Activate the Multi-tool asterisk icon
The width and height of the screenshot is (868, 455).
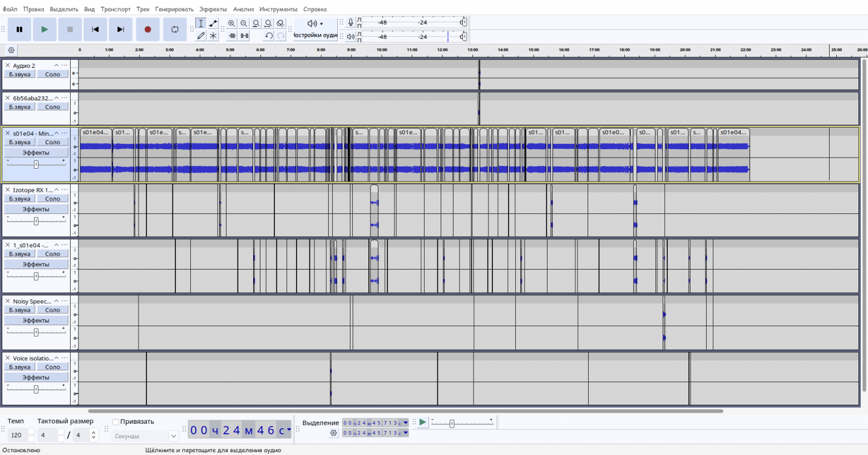pos(213,36)
